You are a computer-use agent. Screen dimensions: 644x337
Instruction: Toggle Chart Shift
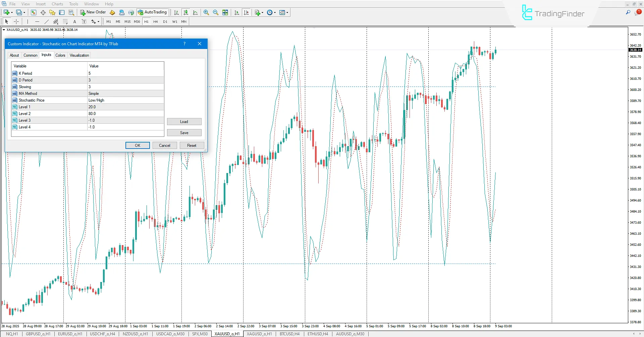[247, 12]
